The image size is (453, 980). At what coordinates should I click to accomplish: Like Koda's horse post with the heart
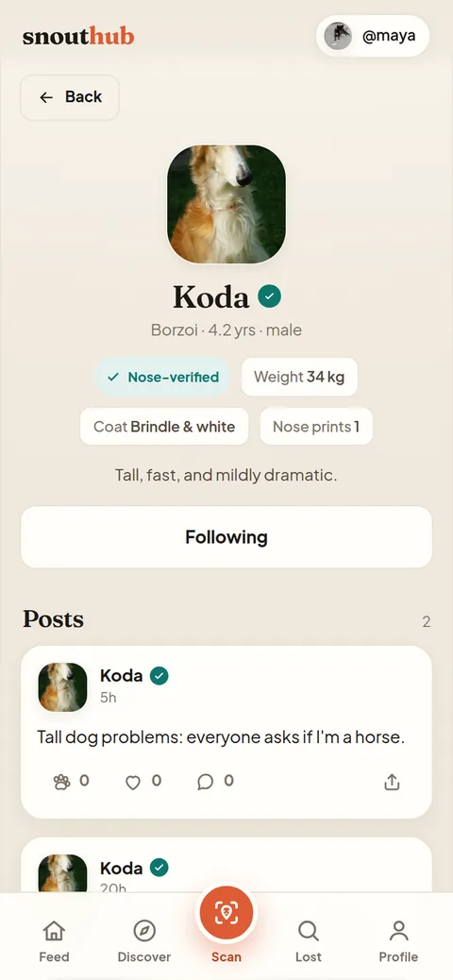coord(133,783)
